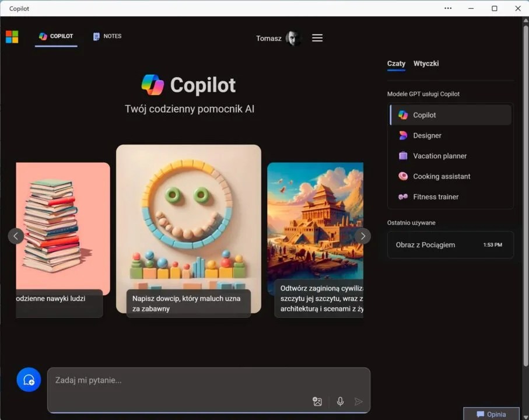Switch to the NOTES tab

coord(107,36)
